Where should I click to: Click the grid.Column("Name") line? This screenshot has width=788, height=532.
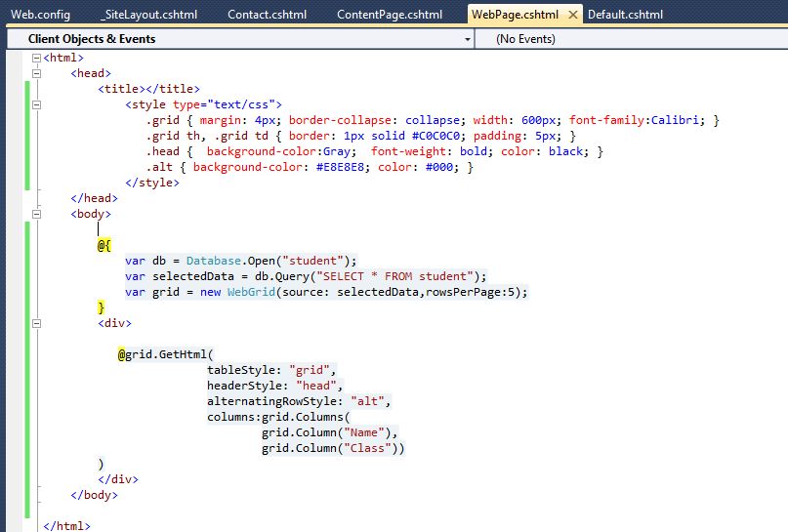click(x=330, y=432)
